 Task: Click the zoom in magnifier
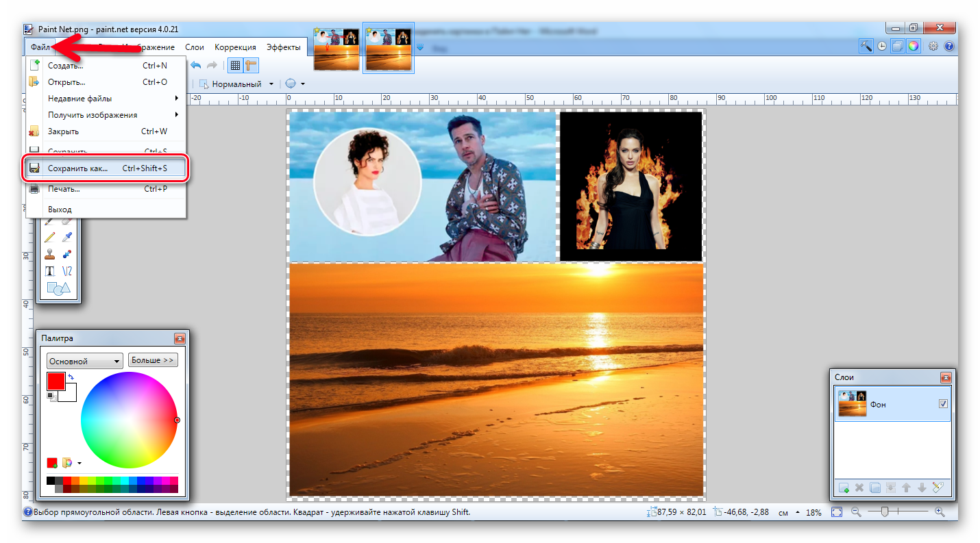940,512
